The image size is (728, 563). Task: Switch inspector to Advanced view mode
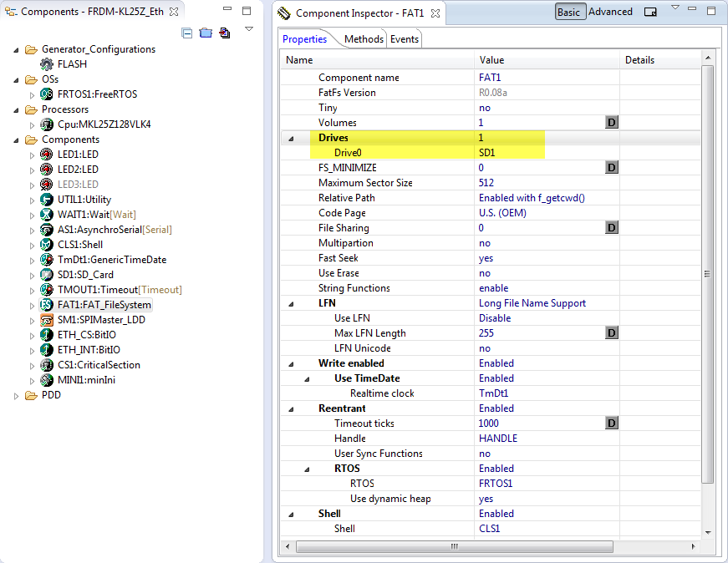coord(610,13)
